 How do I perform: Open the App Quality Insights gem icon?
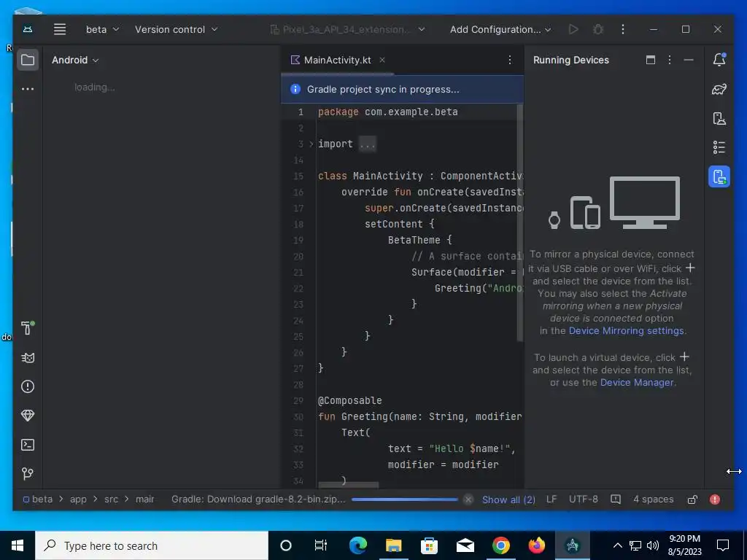pos(28,415)
